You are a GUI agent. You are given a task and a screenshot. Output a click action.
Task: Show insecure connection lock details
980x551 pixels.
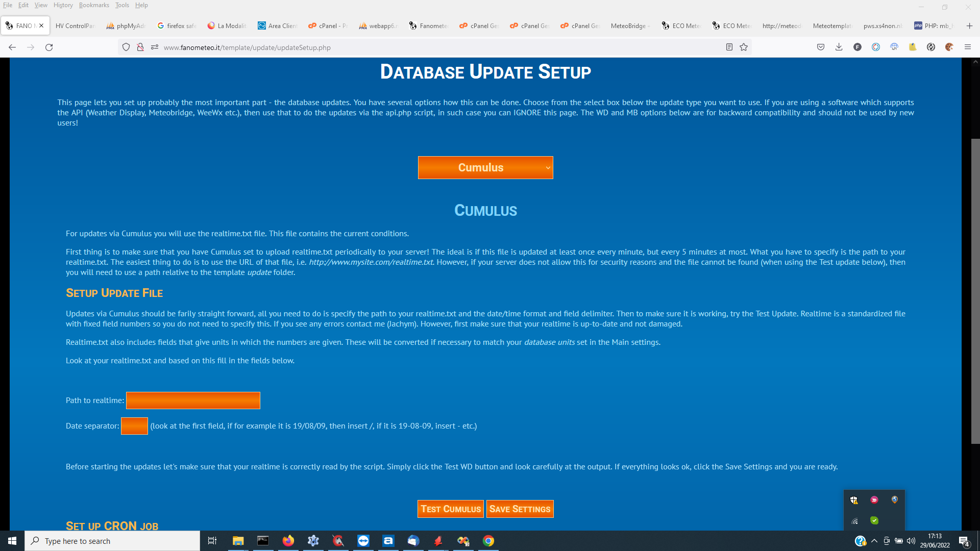coord(140,47)
